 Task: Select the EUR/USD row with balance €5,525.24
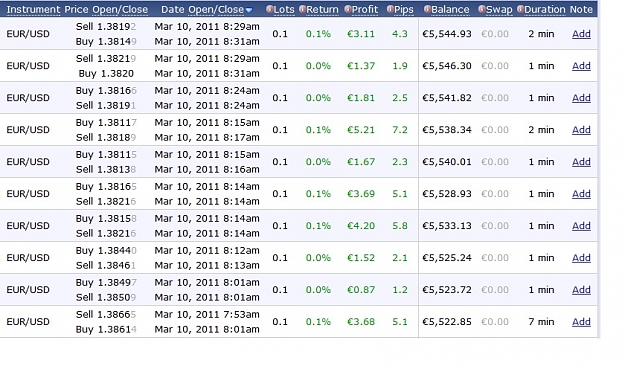pyautogui.click(x=299, y=258)
